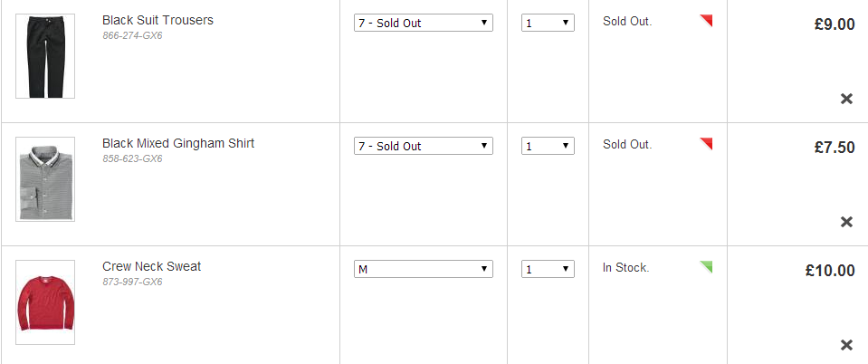Open red Crew Neck Sweat thumbnail
This screenshot has height=364, width=868.
[44, 302]
